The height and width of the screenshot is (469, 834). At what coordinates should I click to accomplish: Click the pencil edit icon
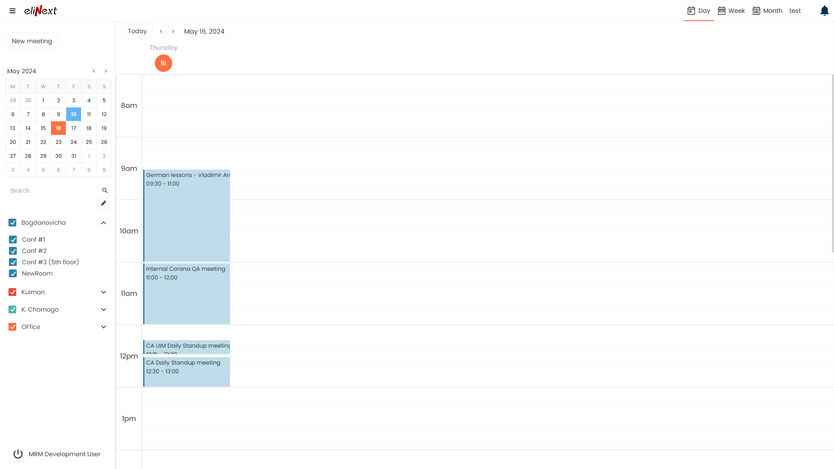tap(103, 203)
